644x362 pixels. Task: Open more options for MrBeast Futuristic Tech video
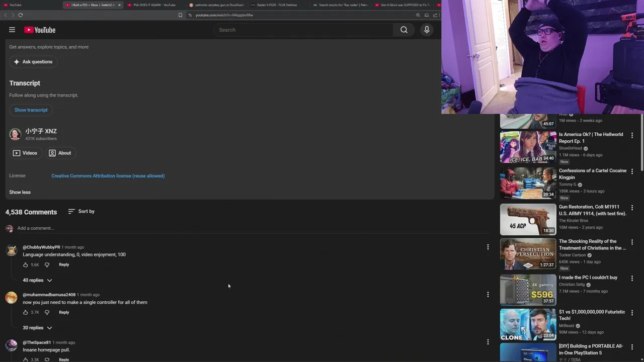(x=632, y=313)
